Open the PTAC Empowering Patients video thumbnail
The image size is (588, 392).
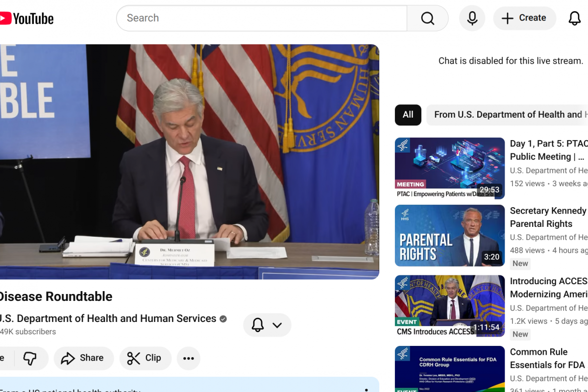449,168
